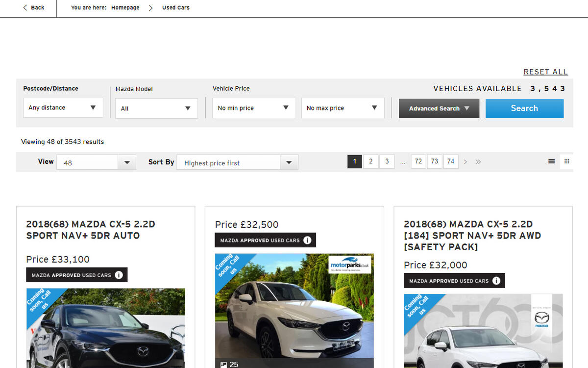Click info icon beside £32,500 Mazda Approved badge
Viewport: 588px width, 368px height.
click(308, 240)
